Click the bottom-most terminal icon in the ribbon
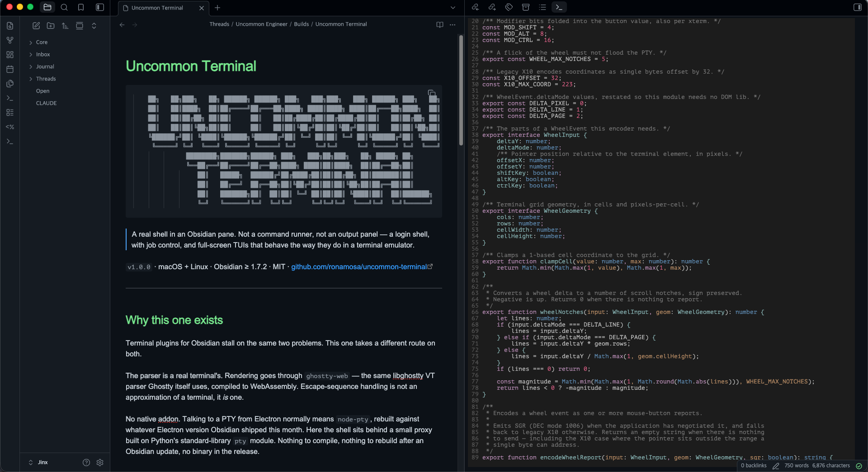This screenshot has width=868, height=472. click(x=10, y=141)
